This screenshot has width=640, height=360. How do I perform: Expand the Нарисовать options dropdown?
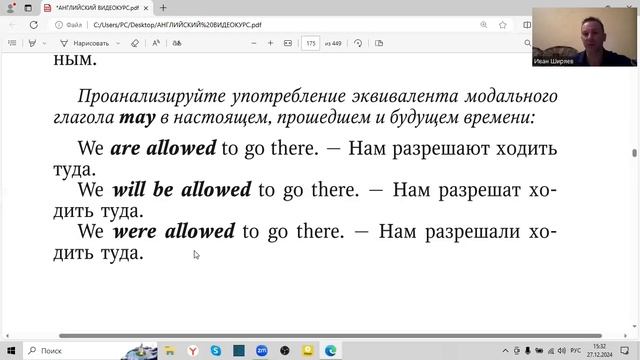[118, 43]
